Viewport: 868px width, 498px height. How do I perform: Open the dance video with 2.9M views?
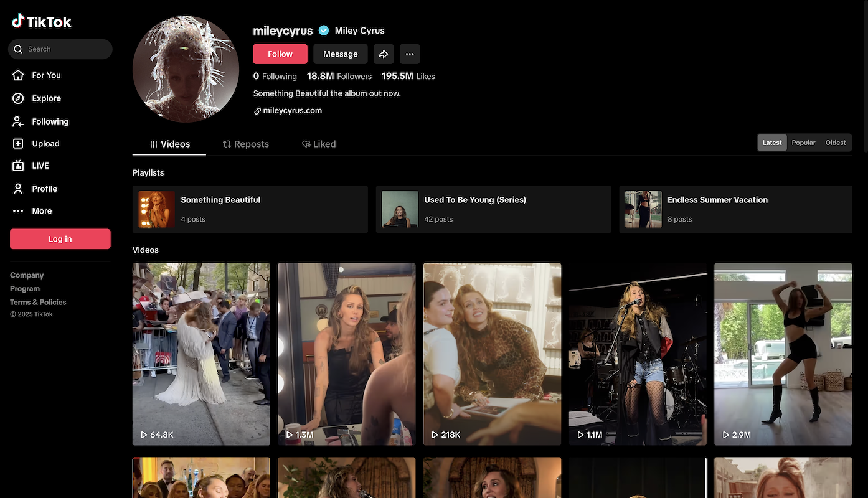(x=783, y=354)
